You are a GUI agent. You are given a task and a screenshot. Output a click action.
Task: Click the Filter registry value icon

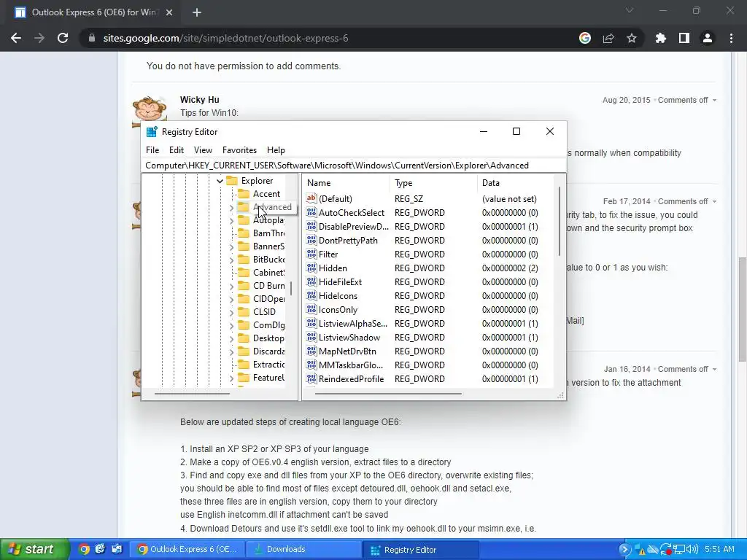pos(311,254)
